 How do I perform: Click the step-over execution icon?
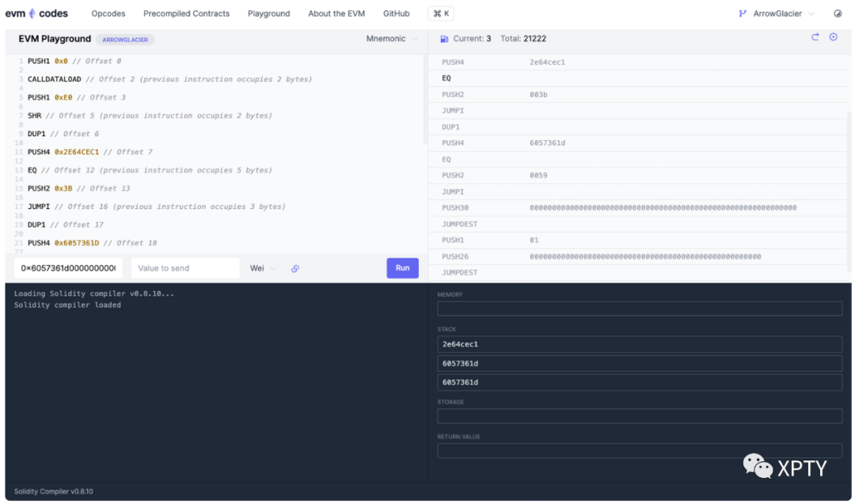[x=815, y=37]
